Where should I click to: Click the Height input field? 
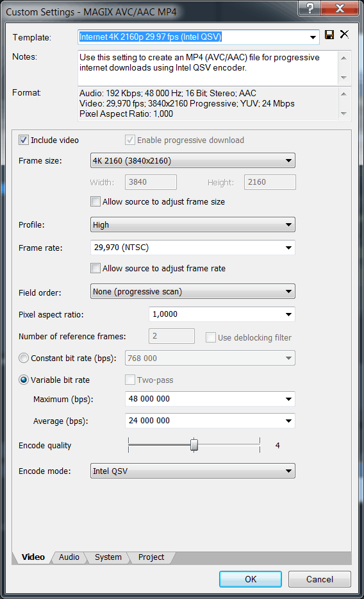pyautogui.click(x=270, y=182)
